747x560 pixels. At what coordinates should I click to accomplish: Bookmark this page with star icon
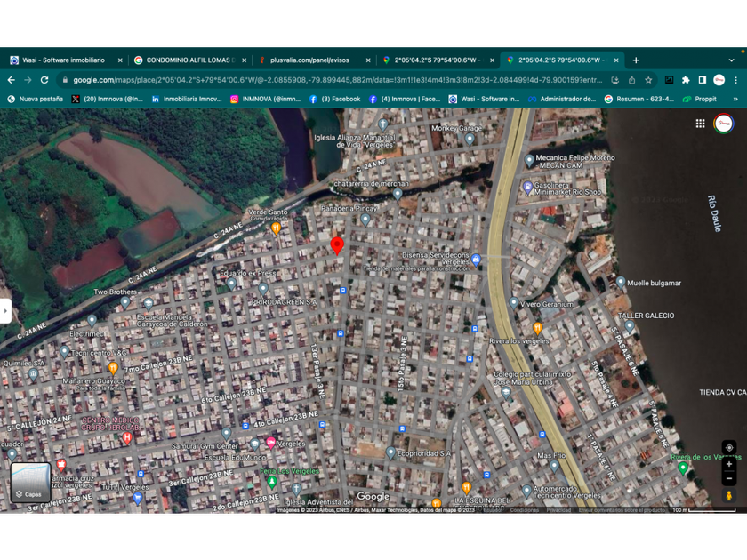point(648,80)
